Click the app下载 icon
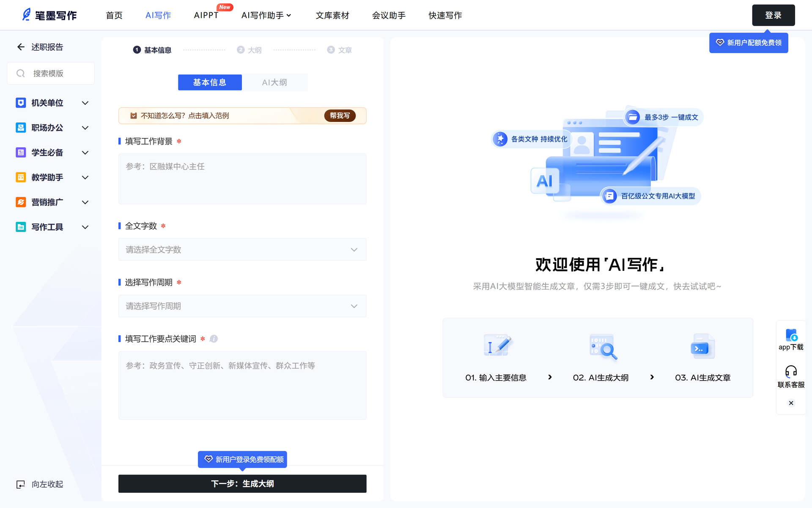This screenshot has height=508, width=812. click(791, 335)
